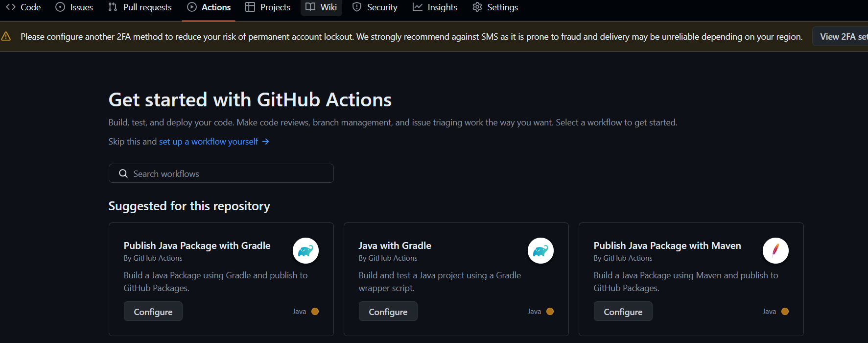Click Java color dot on Java with Gradle card
Viewport: 868px width, 343px height.
click(x=550, y=312)
